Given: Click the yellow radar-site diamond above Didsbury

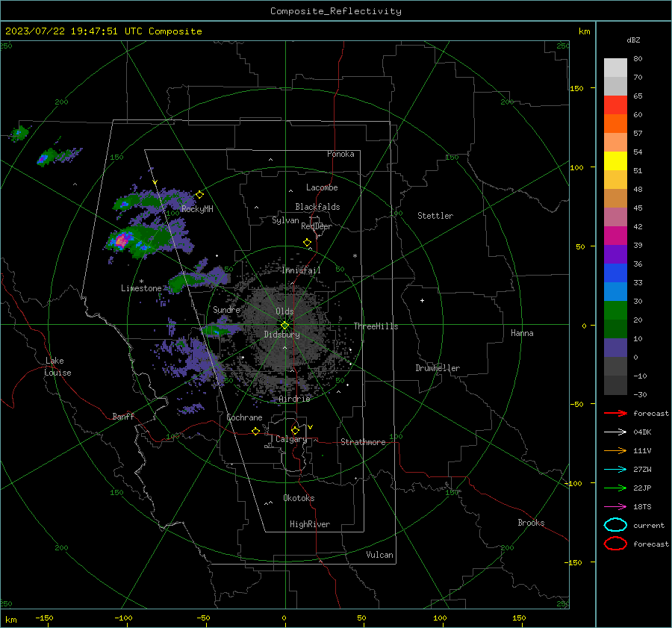Looking at the screenshot, I should click(x=284, y=325).
